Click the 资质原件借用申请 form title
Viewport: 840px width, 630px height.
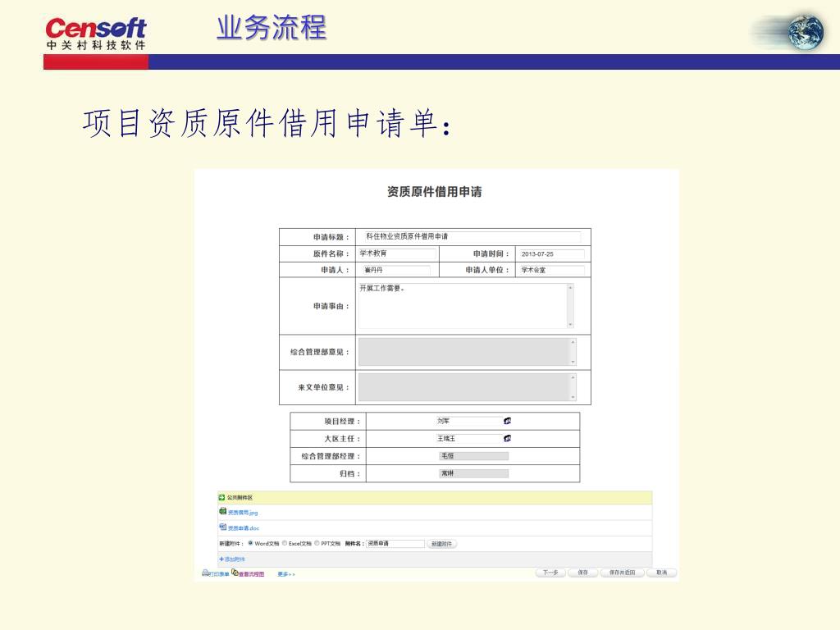pos(435,192)
